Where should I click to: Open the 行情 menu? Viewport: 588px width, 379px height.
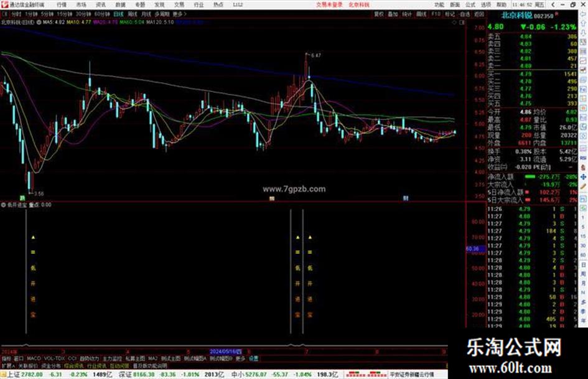tap(62, 5)
